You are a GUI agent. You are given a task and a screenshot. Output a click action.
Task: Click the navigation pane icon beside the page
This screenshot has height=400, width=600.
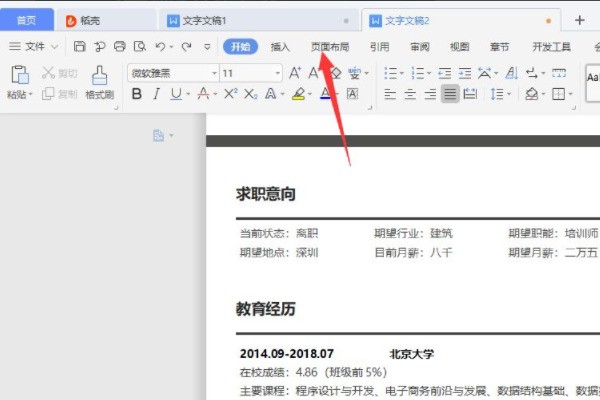pos(158,136)
